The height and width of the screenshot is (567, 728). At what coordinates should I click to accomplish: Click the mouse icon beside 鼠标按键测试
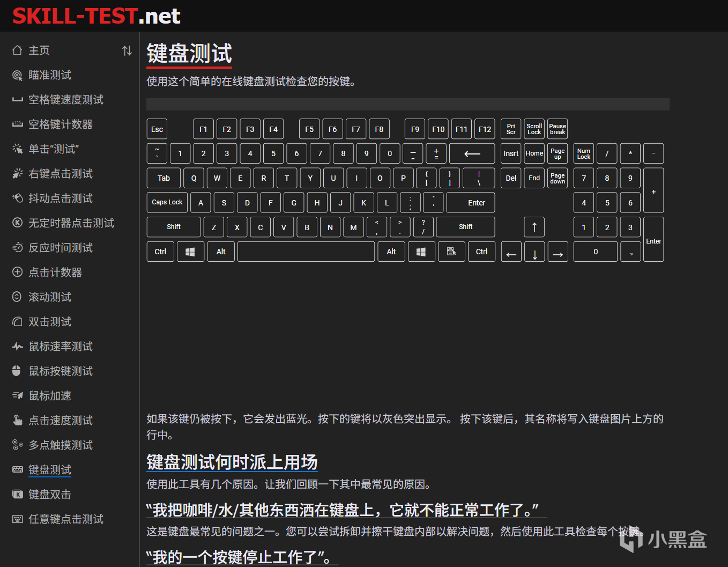[x=17, y=371]
